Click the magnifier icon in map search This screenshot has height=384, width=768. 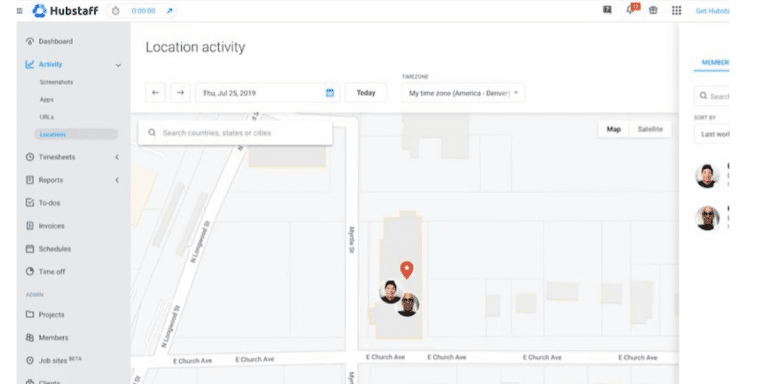click(152, 133)
